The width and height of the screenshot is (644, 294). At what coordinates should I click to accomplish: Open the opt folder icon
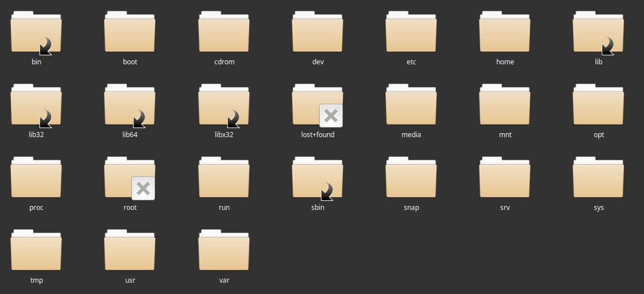pos(598,105)
